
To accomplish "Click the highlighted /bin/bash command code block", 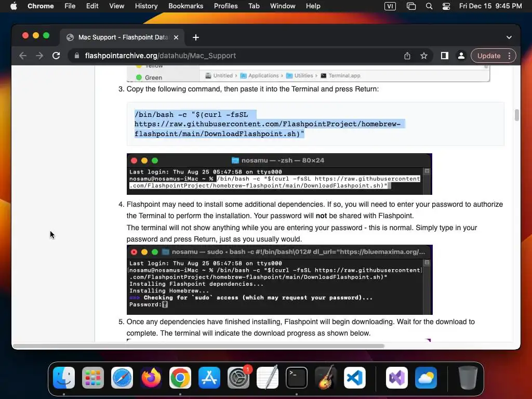I will 315,124.
